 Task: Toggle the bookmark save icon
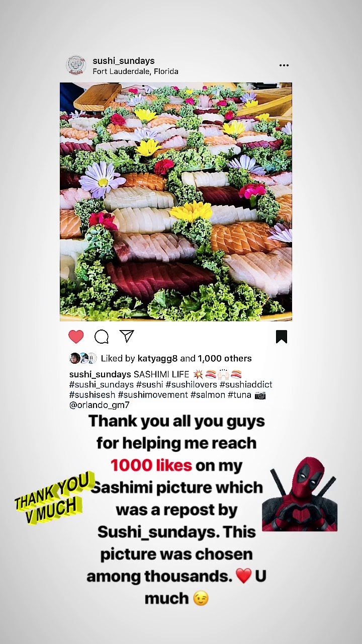(282, 337)
